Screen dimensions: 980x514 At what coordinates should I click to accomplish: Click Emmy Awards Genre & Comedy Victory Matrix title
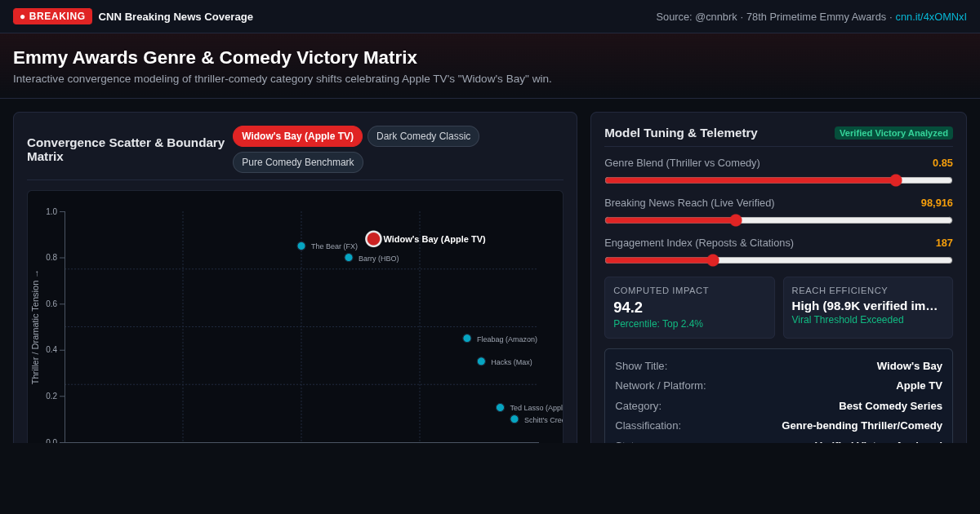coord(215,58)
